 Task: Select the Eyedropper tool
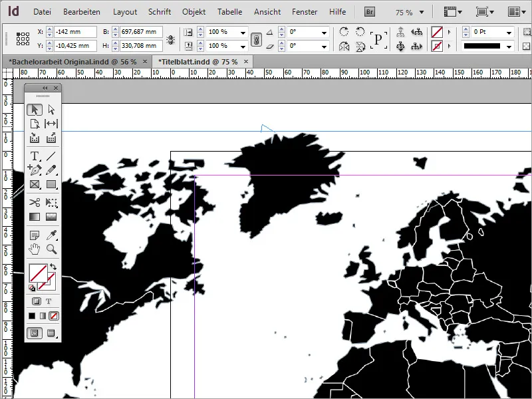tap(51, 235)
